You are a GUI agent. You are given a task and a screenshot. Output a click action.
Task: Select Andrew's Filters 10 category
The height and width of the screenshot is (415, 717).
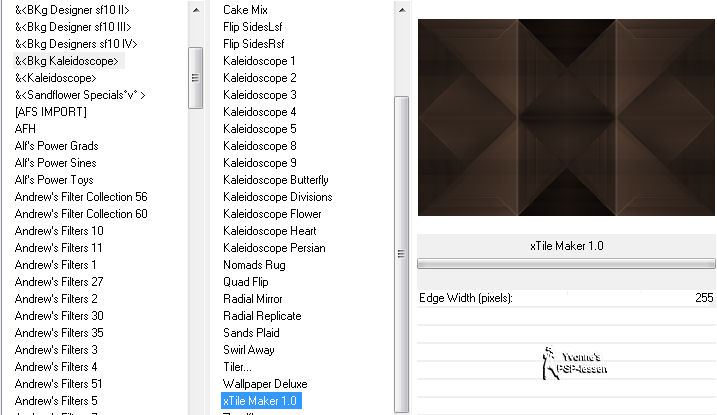59,231
